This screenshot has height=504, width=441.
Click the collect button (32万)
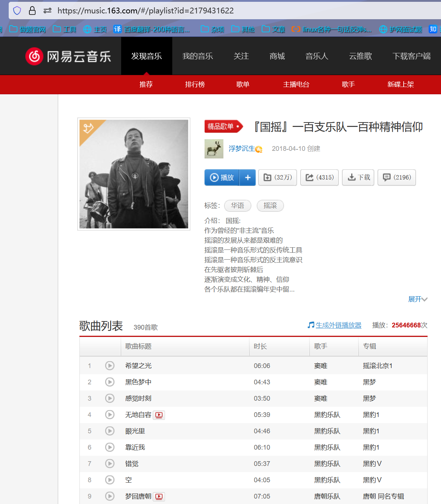point(278,177)
